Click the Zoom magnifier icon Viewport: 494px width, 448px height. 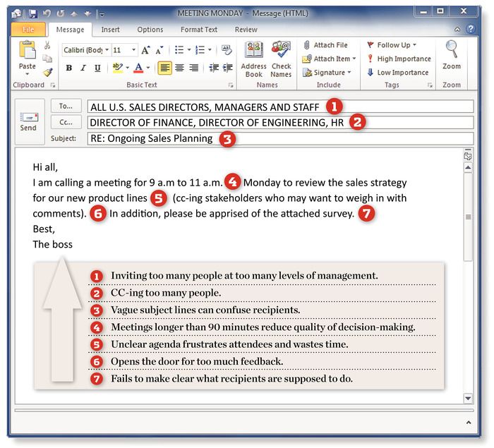pos(452,55)
